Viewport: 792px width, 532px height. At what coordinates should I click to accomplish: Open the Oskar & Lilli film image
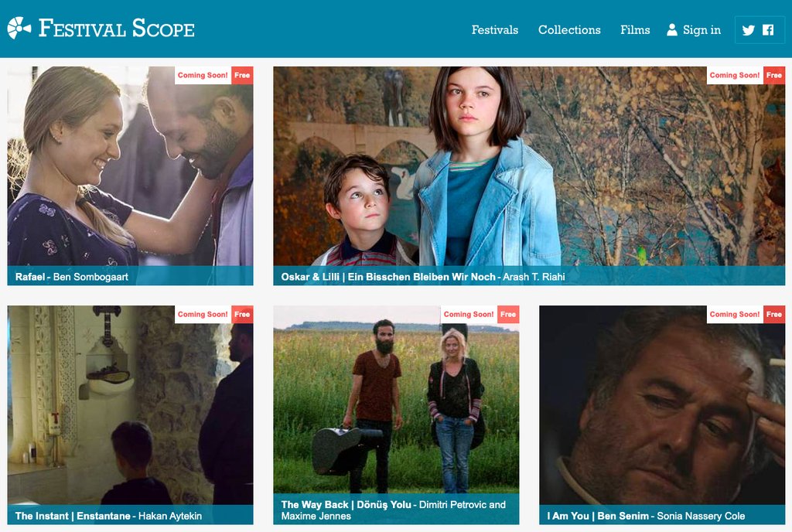point(529,166)
